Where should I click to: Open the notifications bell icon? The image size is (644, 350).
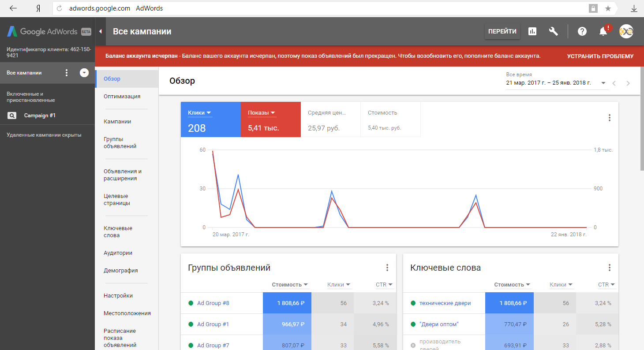pyautogui.click(x=603, y=31)
